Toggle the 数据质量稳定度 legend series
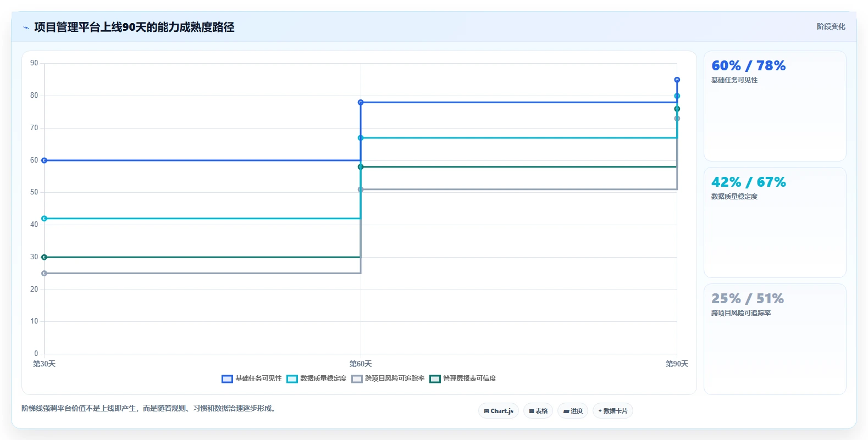The height and width of the screenshot is (440, 868). pyautogui.click(x=317, y=378)
